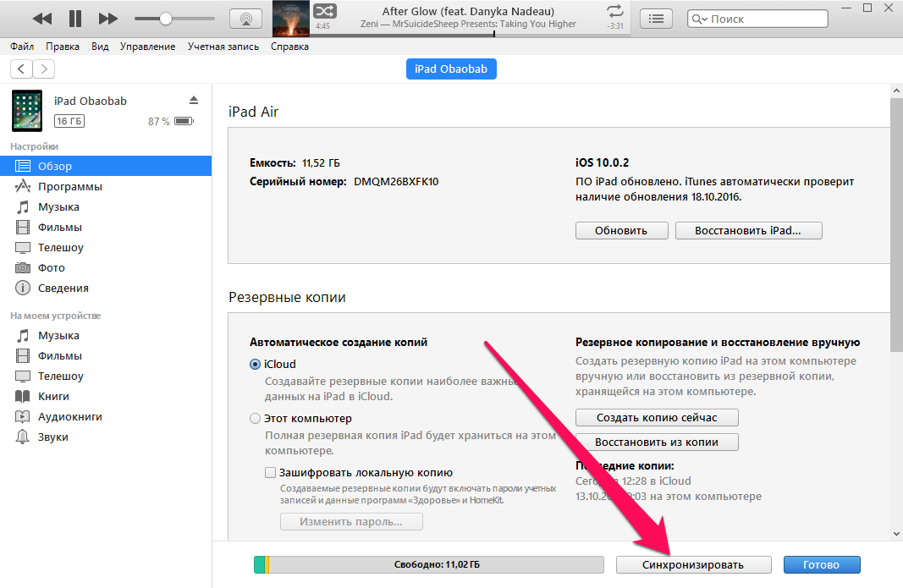The image size is (903, 588).
Task: Open the Файл menu
Action: pos(24,47)
